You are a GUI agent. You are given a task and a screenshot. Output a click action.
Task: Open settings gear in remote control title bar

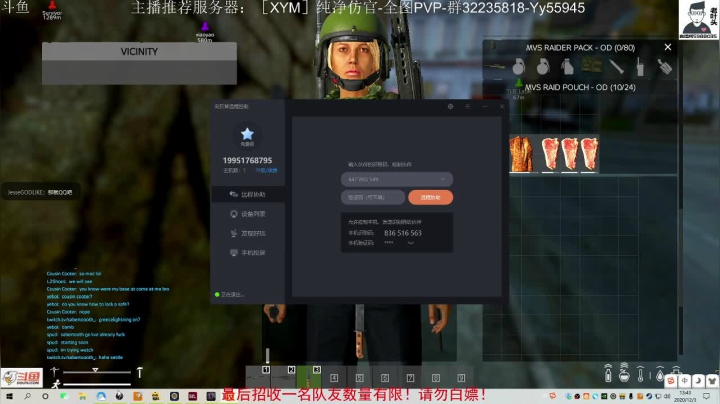click(x=450, y=107)
